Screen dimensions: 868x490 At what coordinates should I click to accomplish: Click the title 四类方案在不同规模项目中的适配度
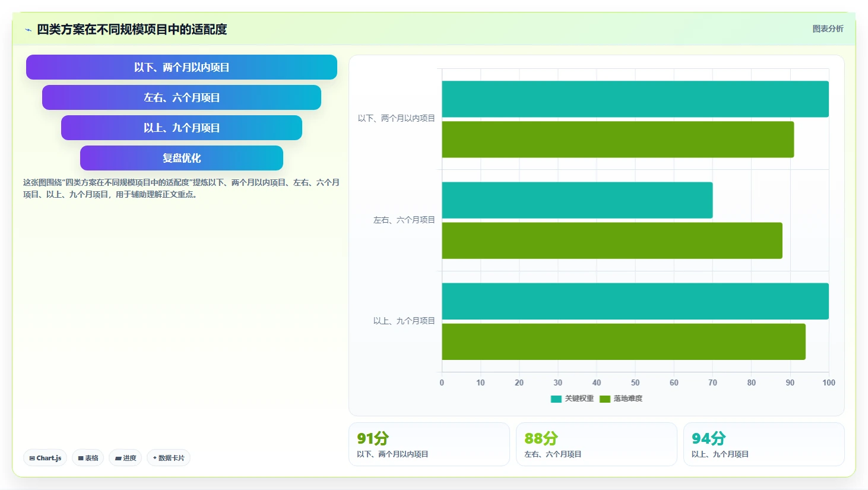[x=132, y=29]
